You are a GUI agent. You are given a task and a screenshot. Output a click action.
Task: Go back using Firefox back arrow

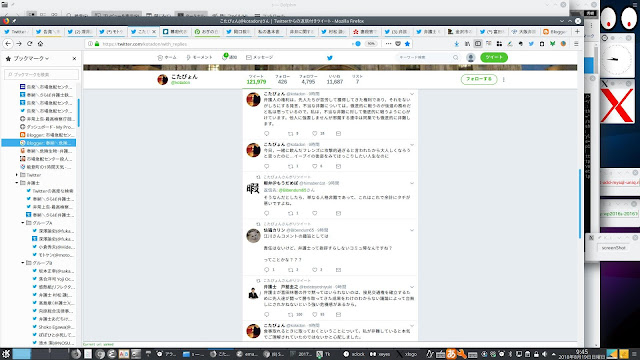(x=8, y=44)
